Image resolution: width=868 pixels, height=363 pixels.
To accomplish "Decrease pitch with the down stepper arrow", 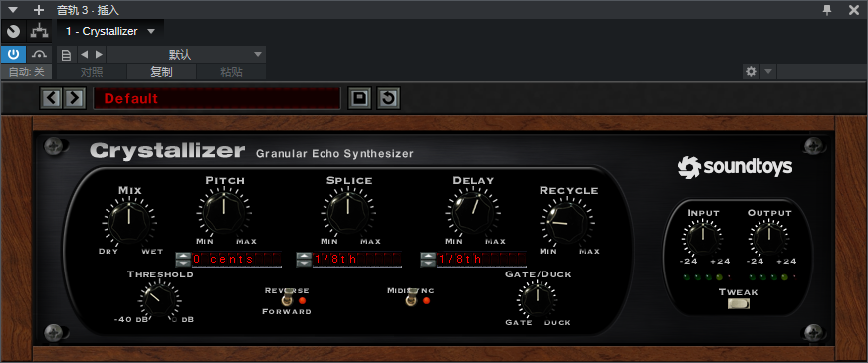I will coord(183,263).
